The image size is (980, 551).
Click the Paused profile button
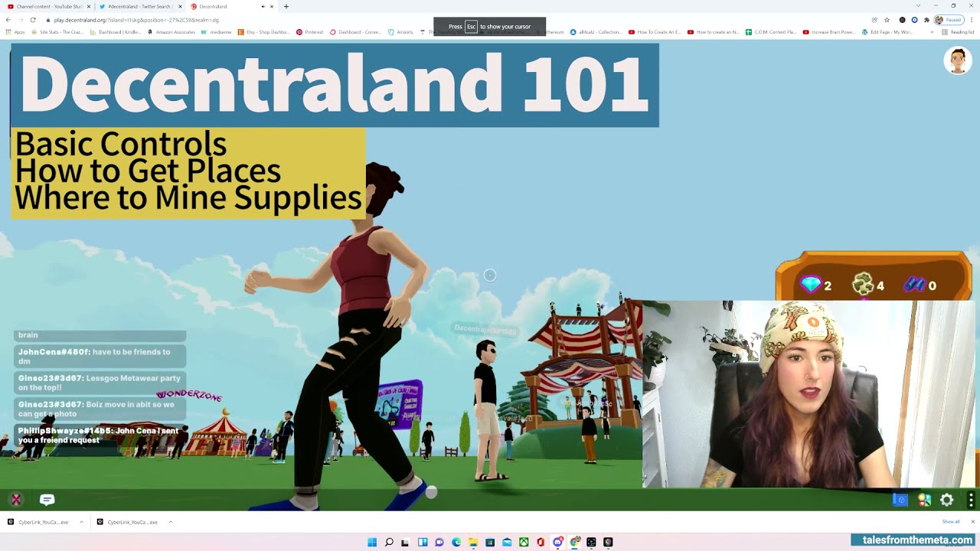point(949,20)
